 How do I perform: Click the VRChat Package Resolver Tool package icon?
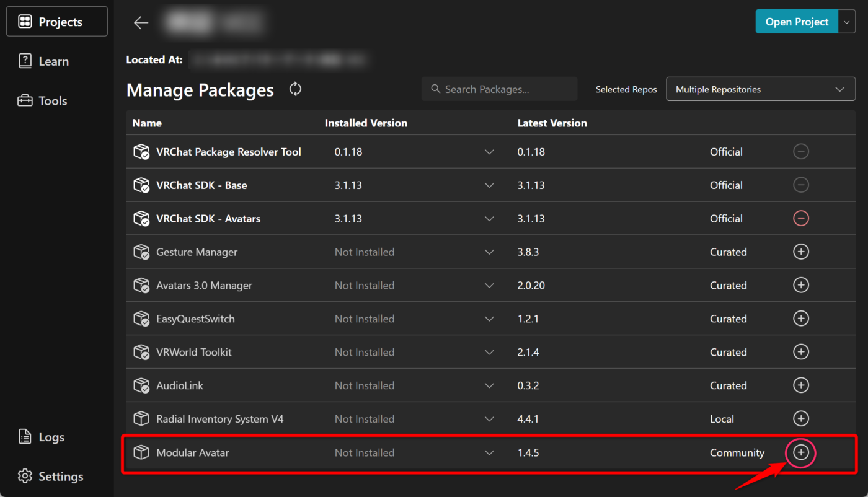141,152
